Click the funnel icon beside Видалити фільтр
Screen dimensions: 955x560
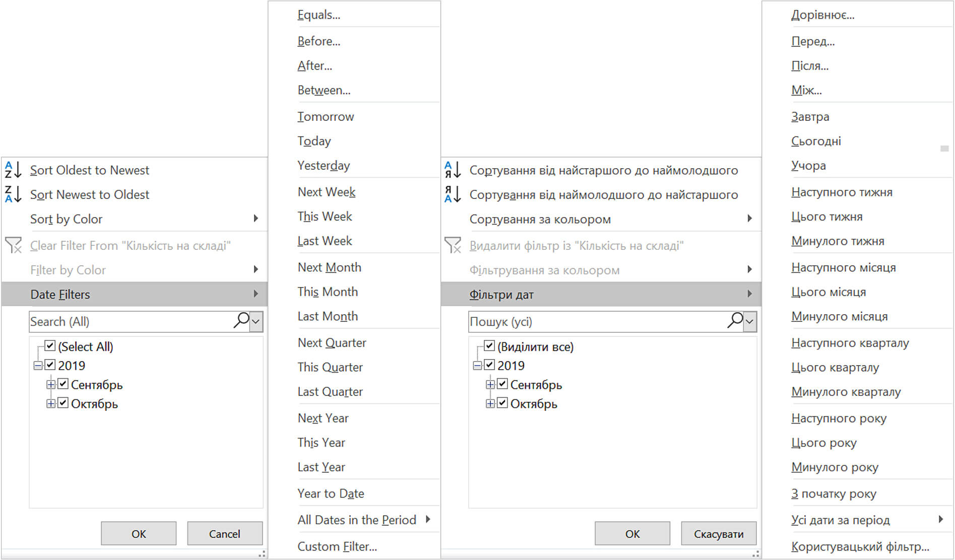click(x=453, y=246)
